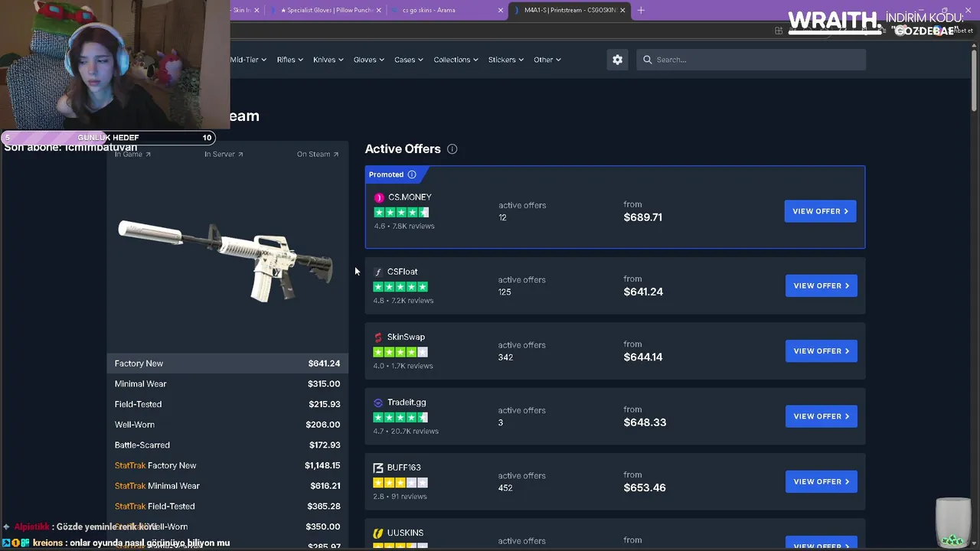The height and width of the screenshot is (551, 980).
Task: Select the StatTrak Field-Tested row
Action: (227, 507)
